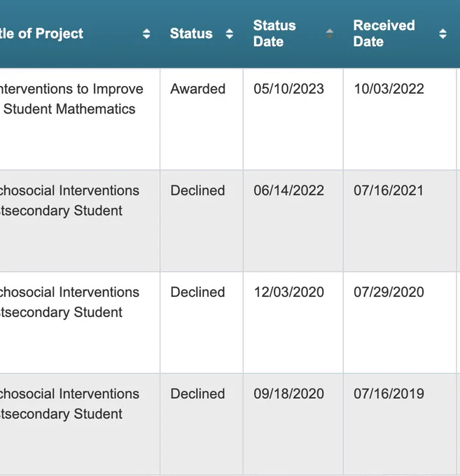Click received date 07/16/2021
The height and width of the screenshot is (476, 460).
389,190
